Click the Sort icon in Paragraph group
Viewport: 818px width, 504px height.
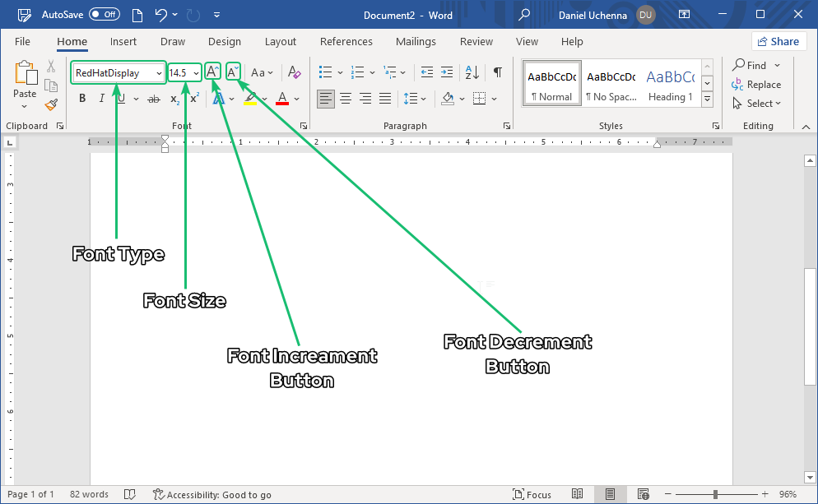pyautogui.click(x=472, y=72)
